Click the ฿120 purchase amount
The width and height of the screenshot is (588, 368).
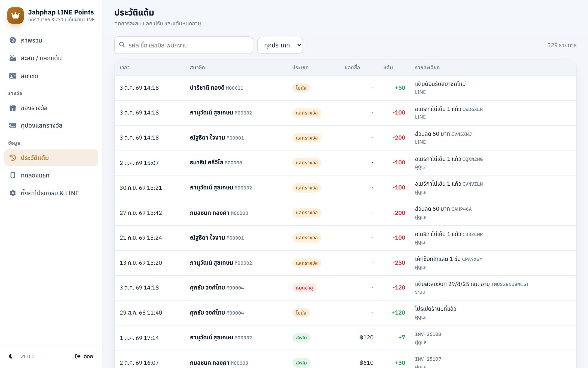pyautogui.click(x=366, y=337)
